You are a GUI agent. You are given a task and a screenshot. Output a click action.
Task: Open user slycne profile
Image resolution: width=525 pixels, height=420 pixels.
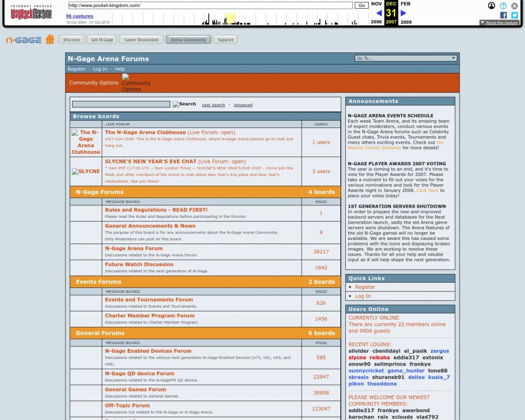pos(357,358)
